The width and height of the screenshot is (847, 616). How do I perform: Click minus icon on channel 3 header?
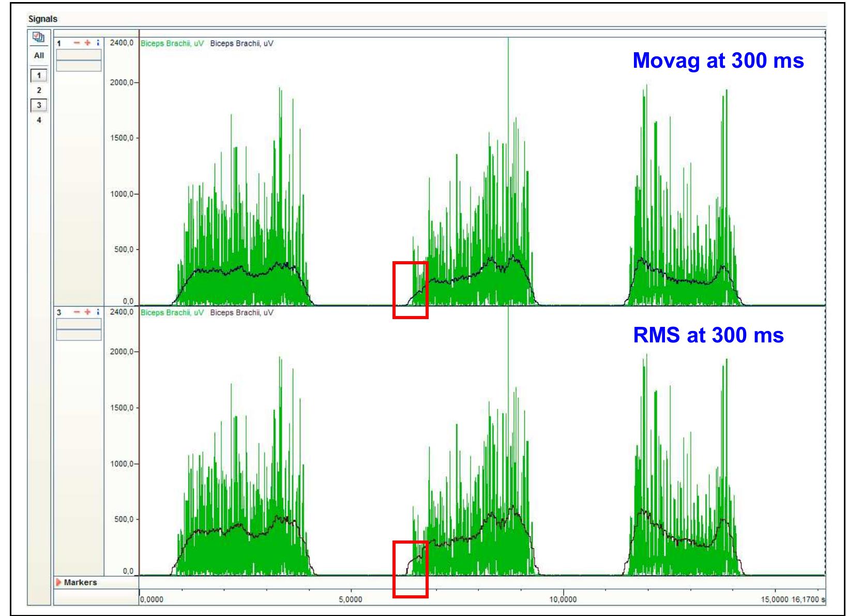(77, 312)
